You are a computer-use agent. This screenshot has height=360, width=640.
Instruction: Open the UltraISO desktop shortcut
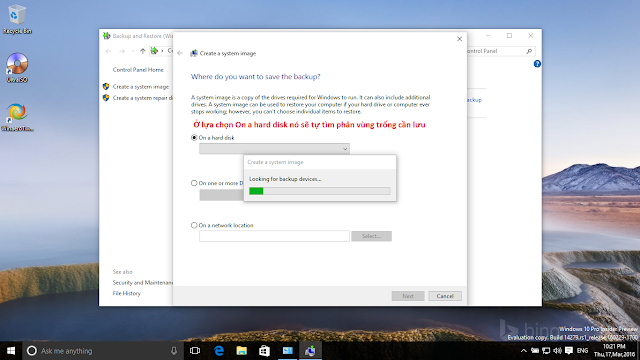17,68
